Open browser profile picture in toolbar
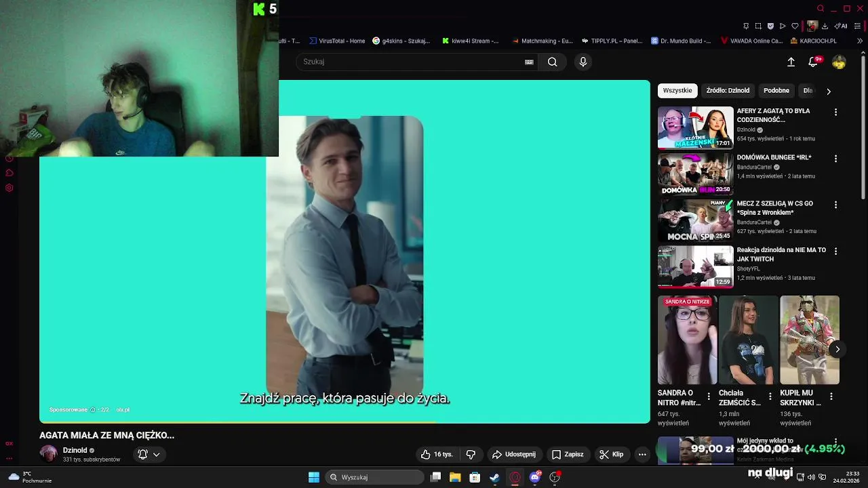This screenshot has height=488, width=868. pos(812,26)
